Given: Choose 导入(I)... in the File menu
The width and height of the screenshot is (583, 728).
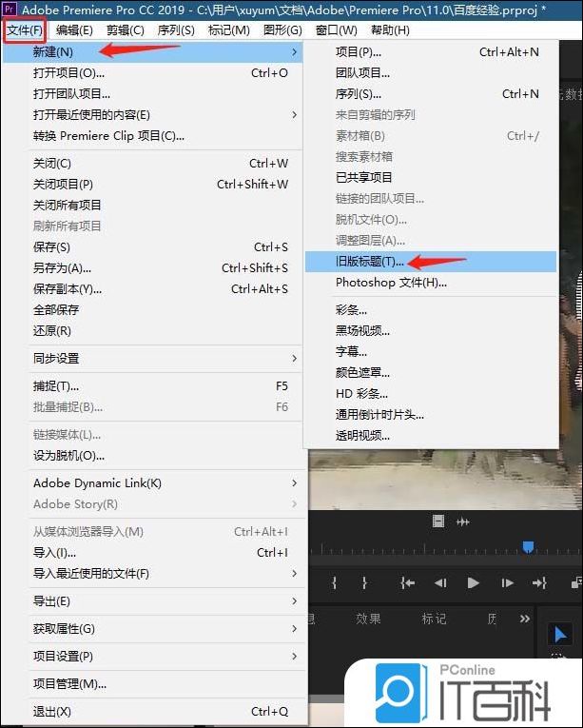Looking at the screenshot, I should (x=153, y=553).
